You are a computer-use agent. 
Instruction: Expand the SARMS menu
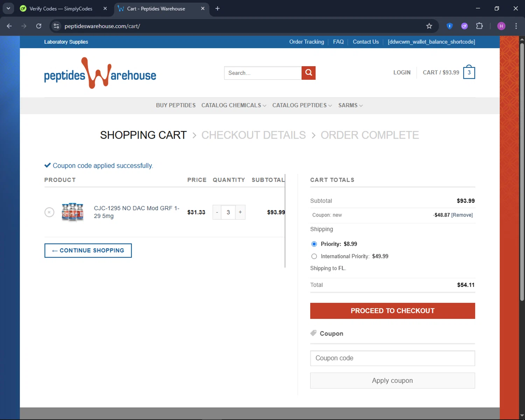(x=350, y=105)
